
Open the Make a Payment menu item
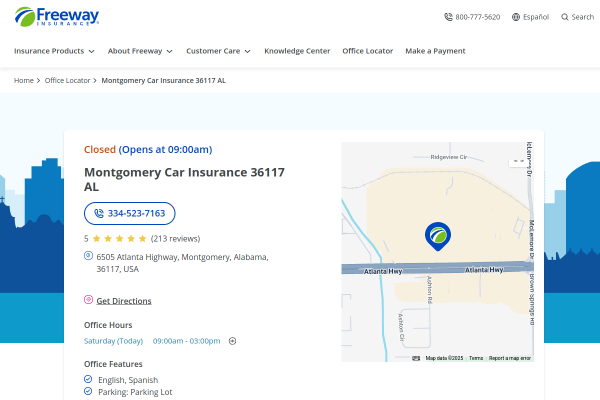tap(435, 51)
